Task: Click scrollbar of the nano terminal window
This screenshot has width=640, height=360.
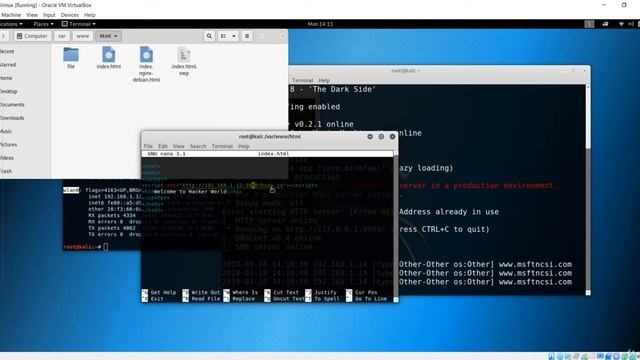Action: pyautogui.click(x=396, y=227)
